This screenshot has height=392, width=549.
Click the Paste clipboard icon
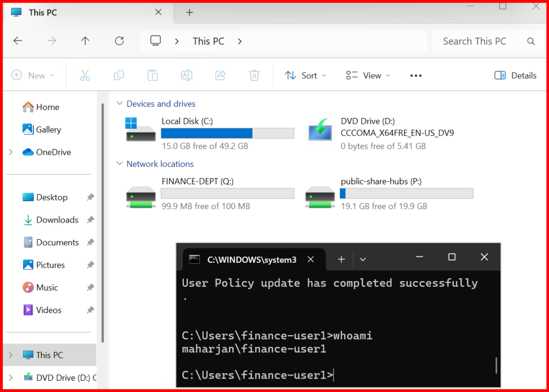tap(153, 76)
